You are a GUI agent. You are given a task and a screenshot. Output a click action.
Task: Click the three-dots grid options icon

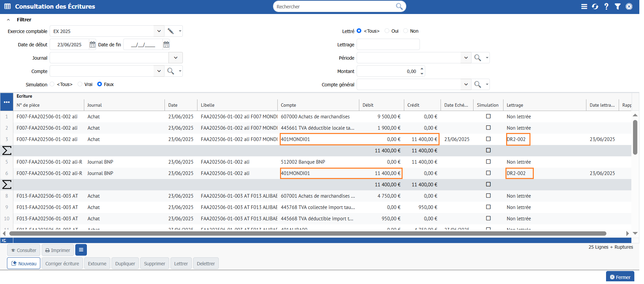(x=7, y=102)
